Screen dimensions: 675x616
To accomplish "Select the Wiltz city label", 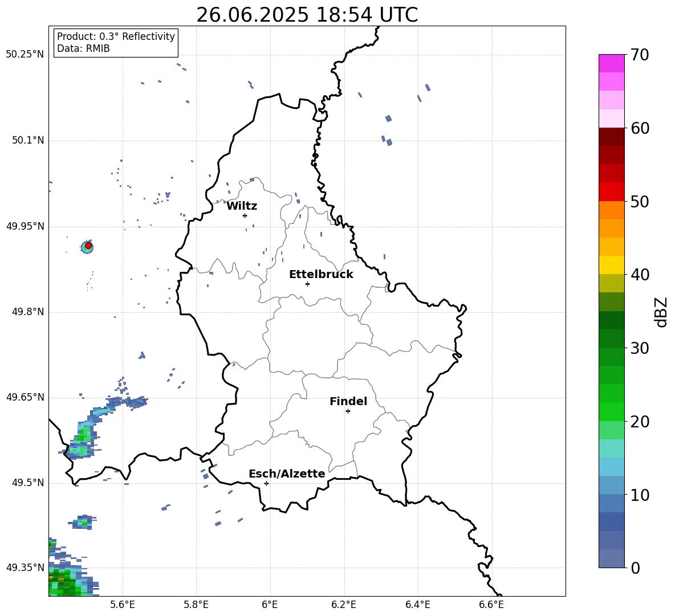I will coord(242,206).
